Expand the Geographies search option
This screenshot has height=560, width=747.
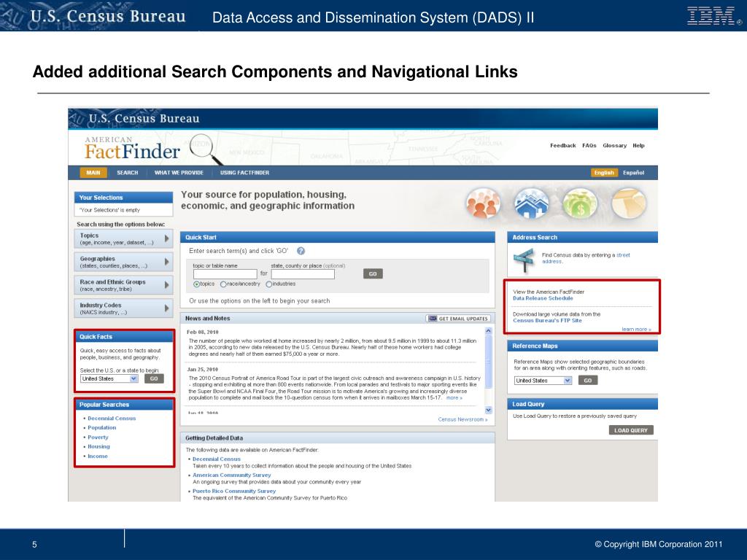123,262
